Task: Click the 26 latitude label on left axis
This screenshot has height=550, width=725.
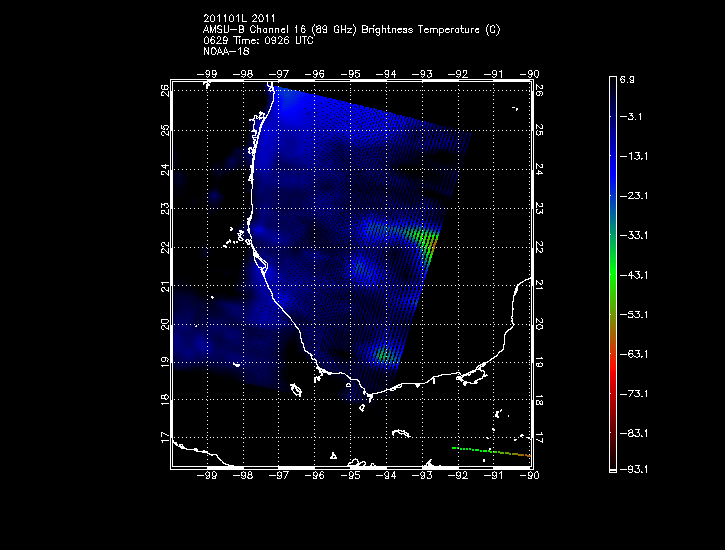Action: click(x=164, y=89)
